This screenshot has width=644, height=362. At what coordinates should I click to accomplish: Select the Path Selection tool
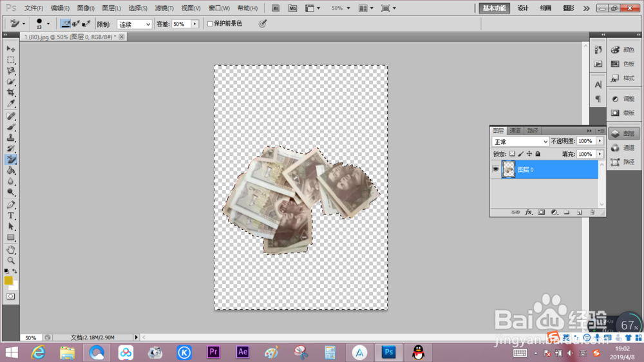click(11, 226)
